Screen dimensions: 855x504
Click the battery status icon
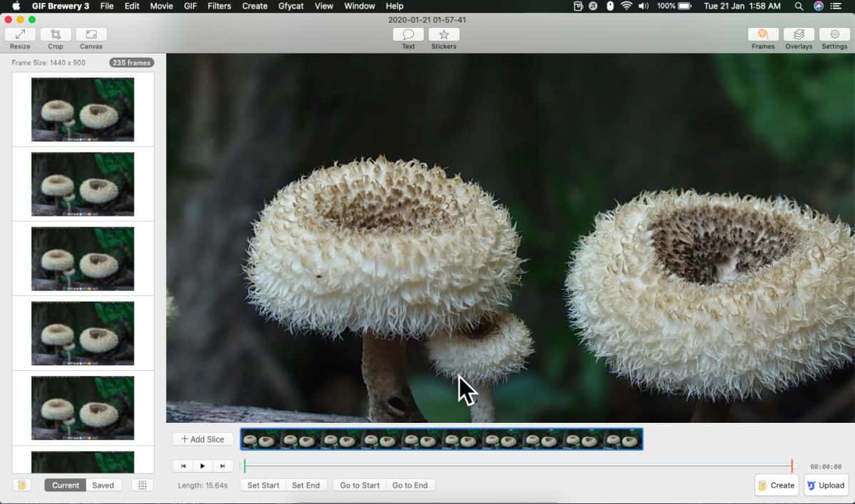click(685, 6)
